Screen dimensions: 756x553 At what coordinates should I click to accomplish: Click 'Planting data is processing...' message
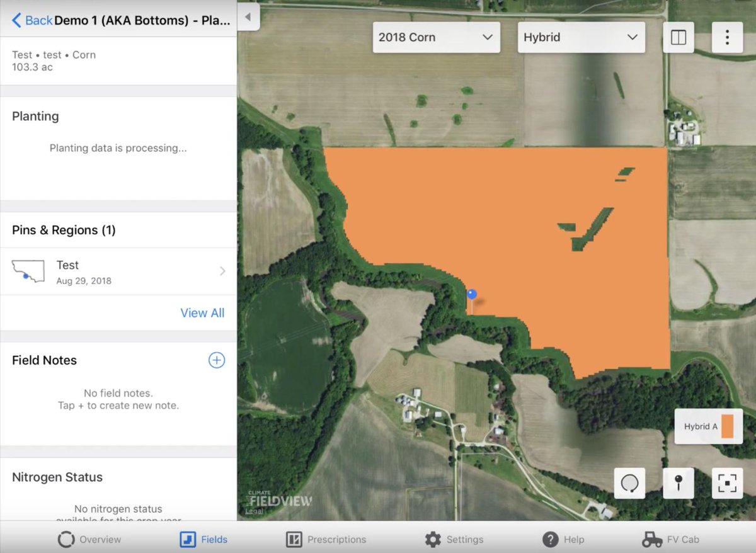pos(118,149)
